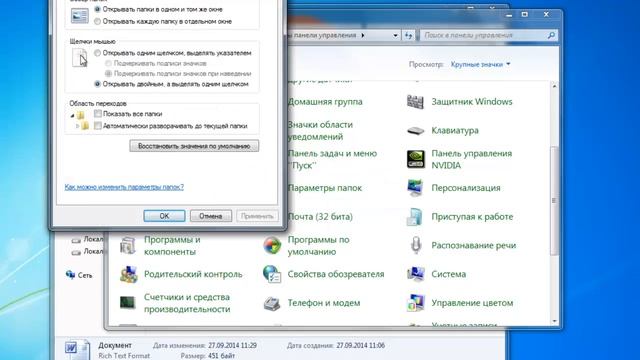Click the first Локал local disk icon

[x=76, y=240]
